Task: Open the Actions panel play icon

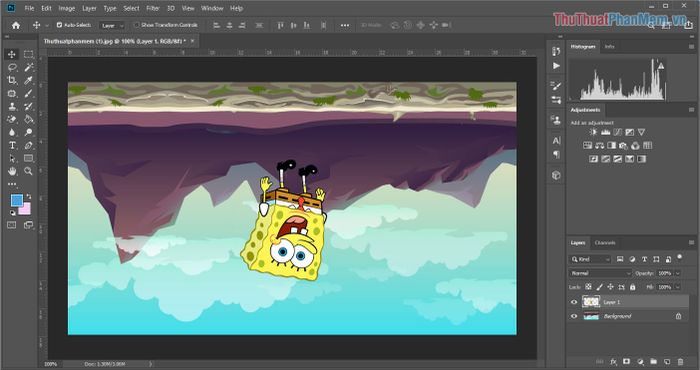Action: point(556,66)
